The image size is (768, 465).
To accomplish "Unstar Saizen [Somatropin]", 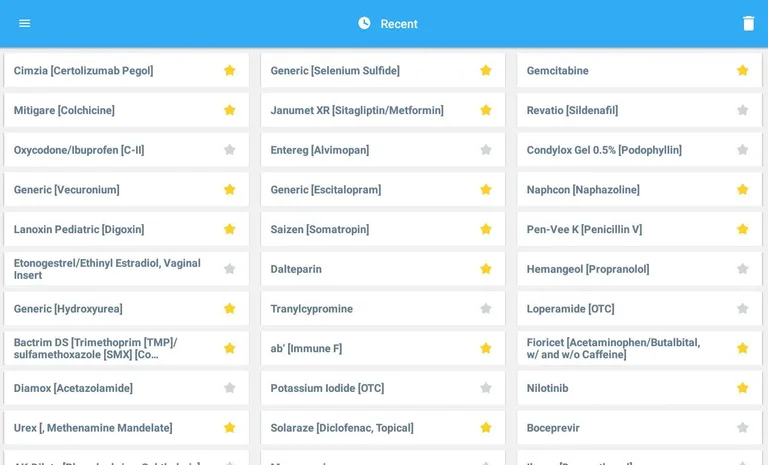I will click(485, 229).
